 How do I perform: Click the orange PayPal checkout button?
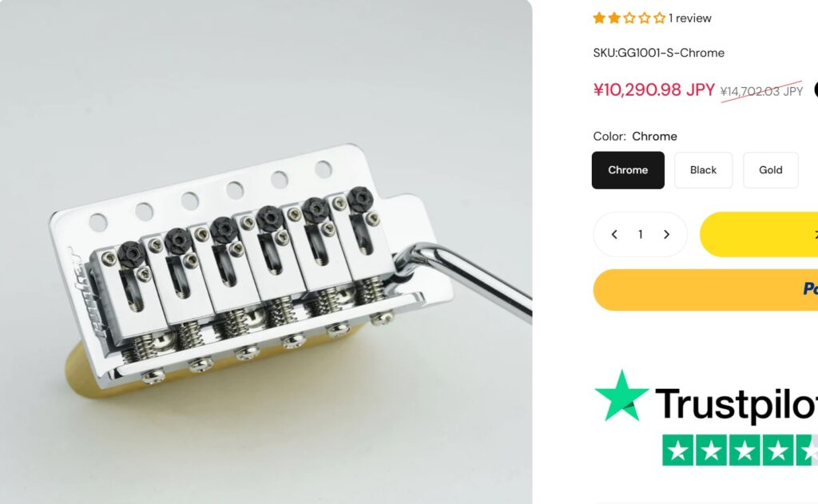tap(705, 290)
